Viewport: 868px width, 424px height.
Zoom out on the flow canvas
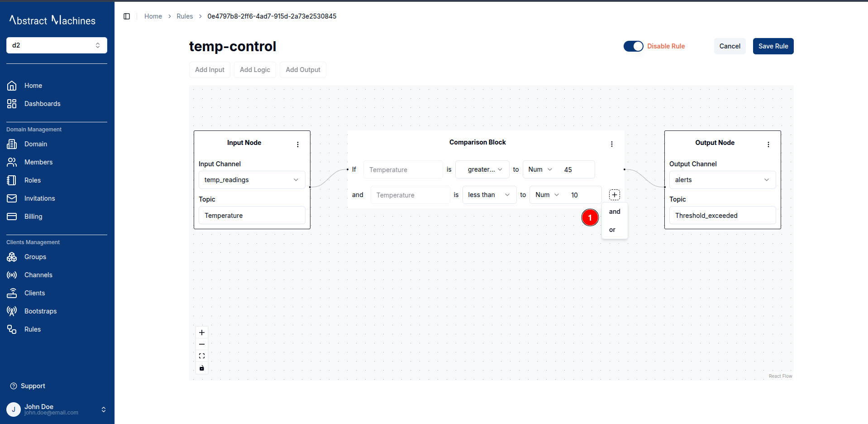(202, 344)
